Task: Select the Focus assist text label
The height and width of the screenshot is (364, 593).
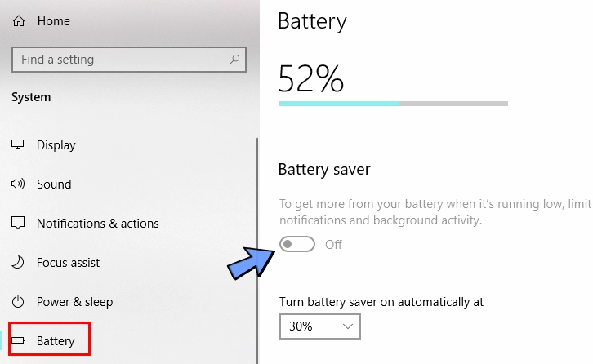Action: (69, 263)
